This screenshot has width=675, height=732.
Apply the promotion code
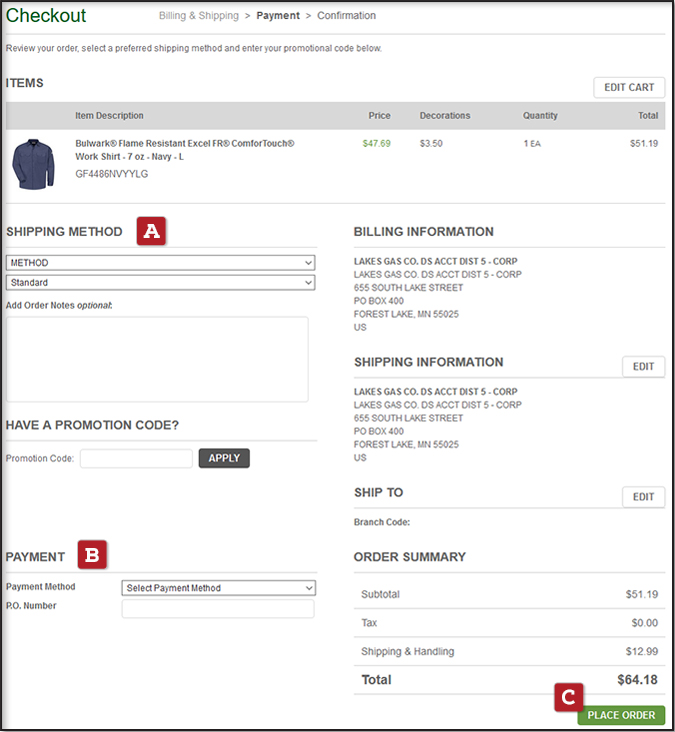click(224, 458)
